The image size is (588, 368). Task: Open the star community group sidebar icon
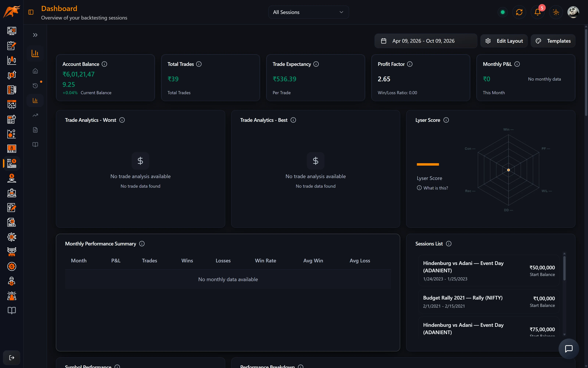[x=12, y=296]
